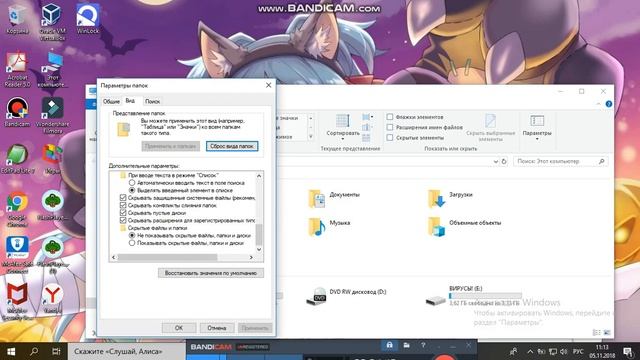Click Восстановить значения по умолчанию button
Viewport: 640px width, 360px height.
point(211,273)
